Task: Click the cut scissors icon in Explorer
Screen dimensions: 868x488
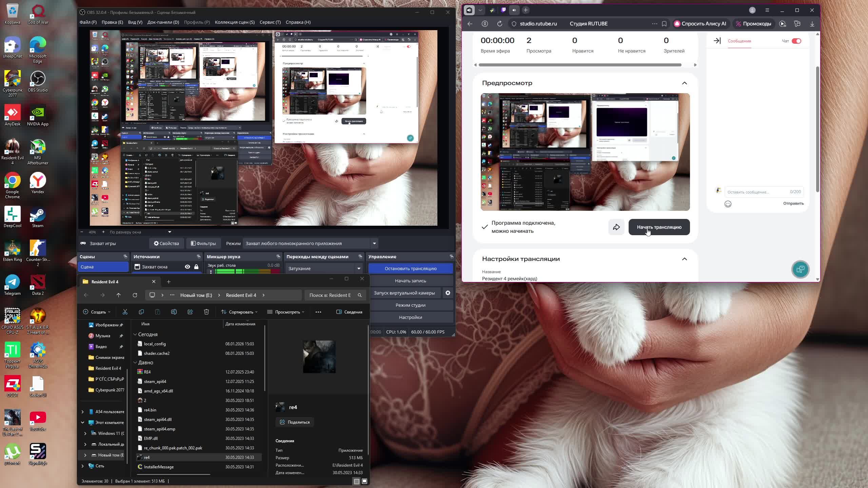Action: (125, 312)
